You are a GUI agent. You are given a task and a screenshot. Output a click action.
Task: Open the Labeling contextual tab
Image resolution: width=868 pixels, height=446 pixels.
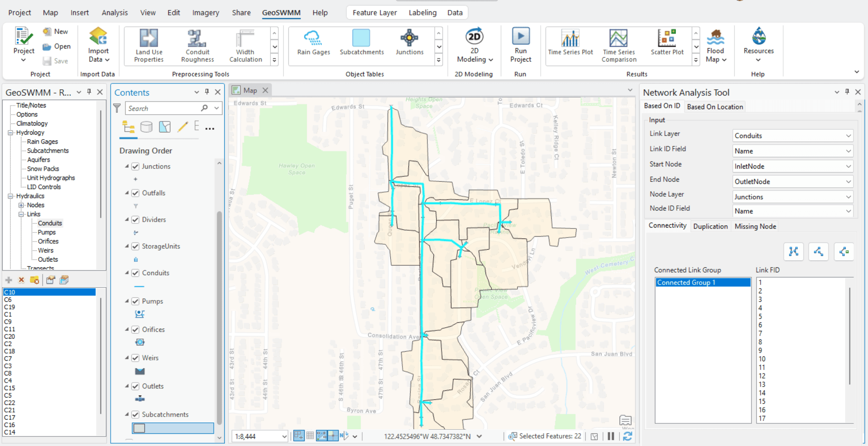click(422, 13)
